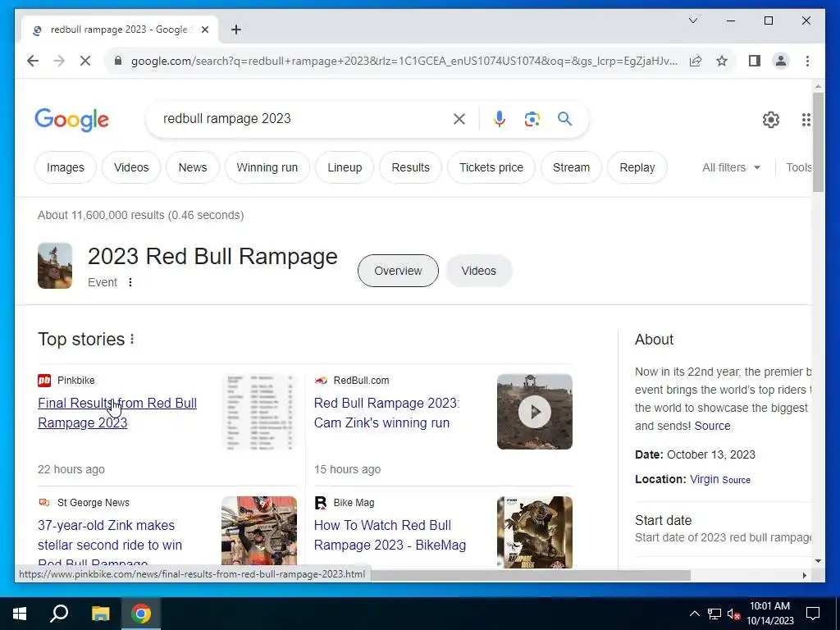This screenshot has height=630, width=840.
Task: Open Pinkbike results table thumbnail
Action: (259, 412)
